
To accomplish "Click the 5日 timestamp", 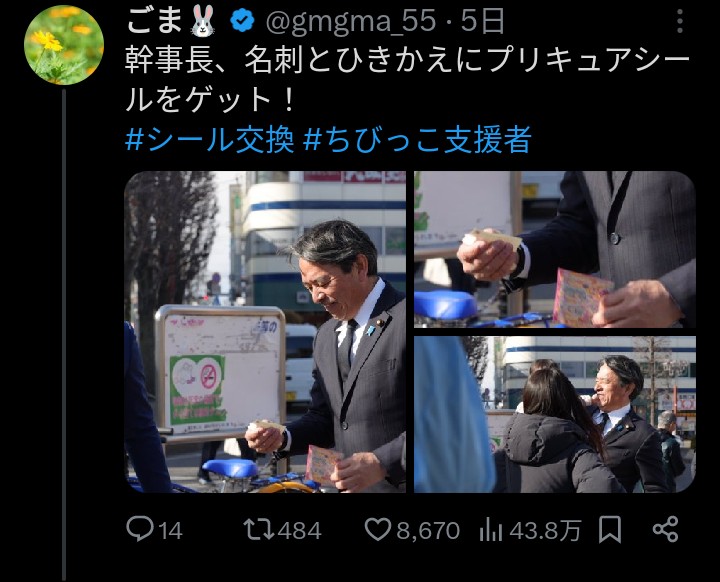I will point(482,21).
